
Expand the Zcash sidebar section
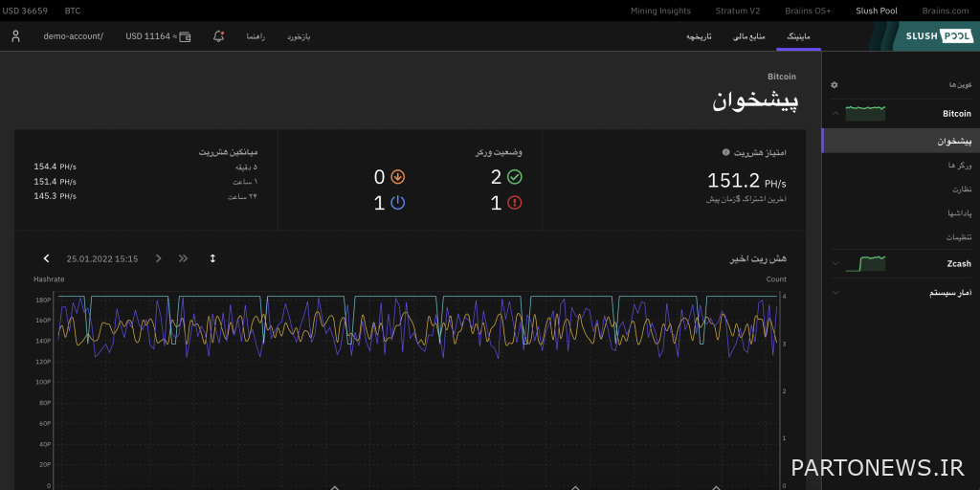(835, 264)
